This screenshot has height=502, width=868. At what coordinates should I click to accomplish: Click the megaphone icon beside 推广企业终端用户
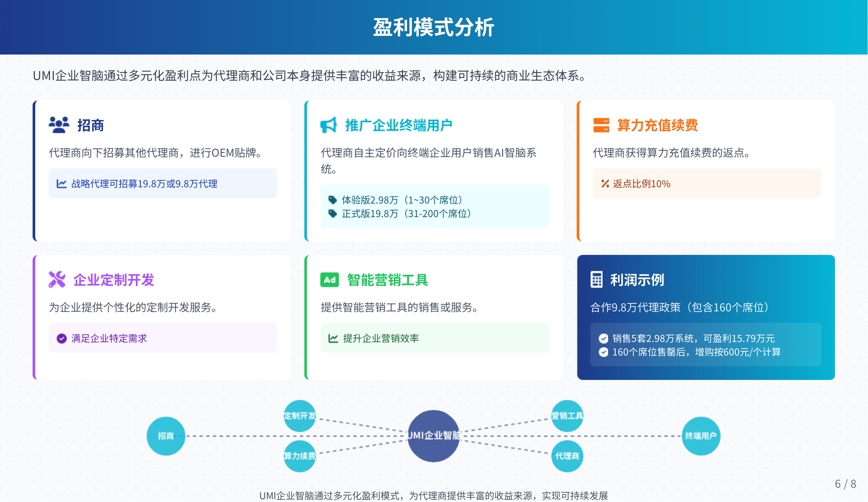tap(329, 125)
